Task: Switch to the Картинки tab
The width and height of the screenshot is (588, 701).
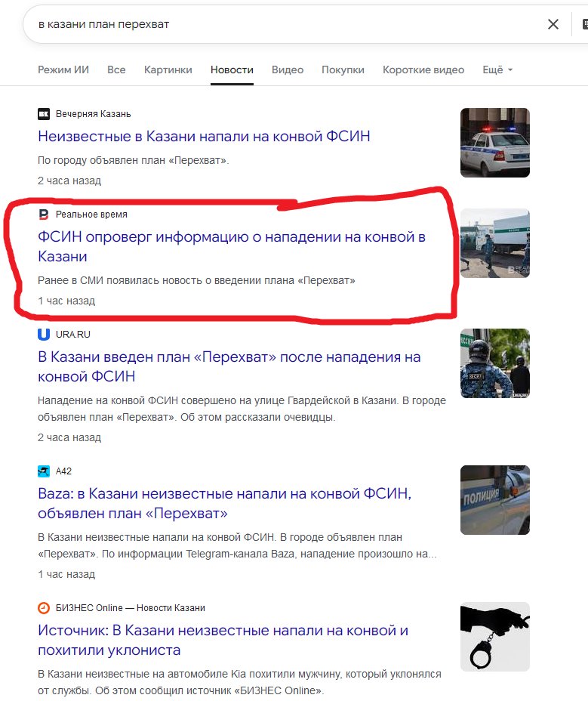Action: [168, 69]
